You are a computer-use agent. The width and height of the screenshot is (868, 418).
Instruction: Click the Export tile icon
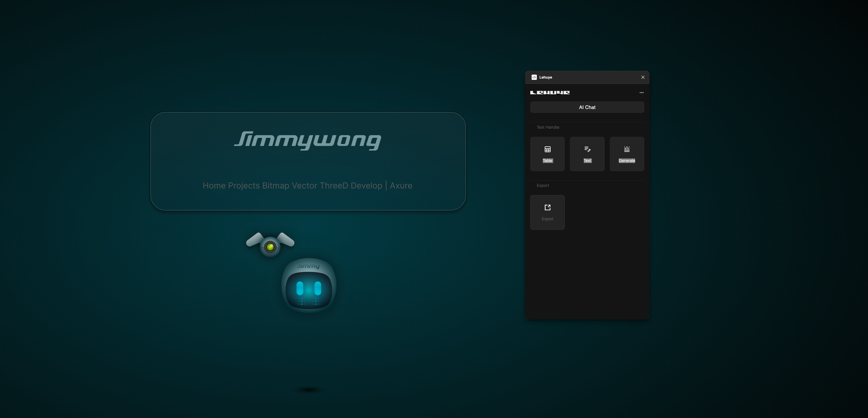point(547,208)
